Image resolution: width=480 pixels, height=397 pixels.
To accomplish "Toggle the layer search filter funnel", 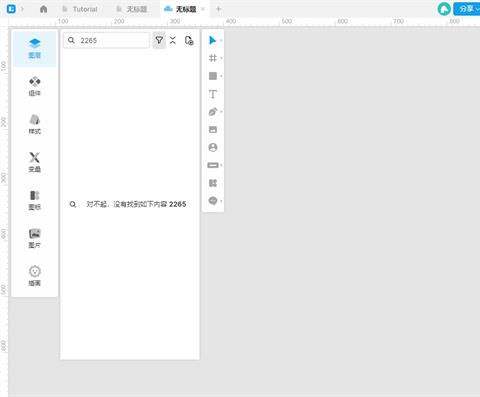I will 159,40.
